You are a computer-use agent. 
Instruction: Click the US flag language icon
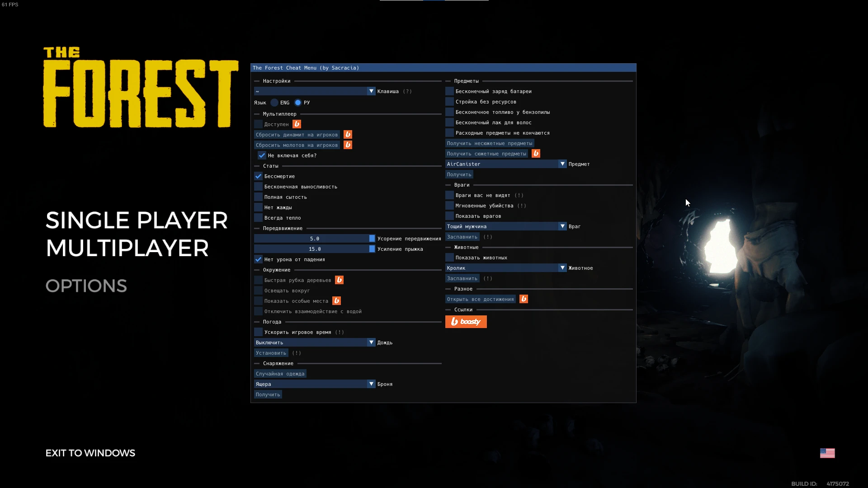click(827, 453)
